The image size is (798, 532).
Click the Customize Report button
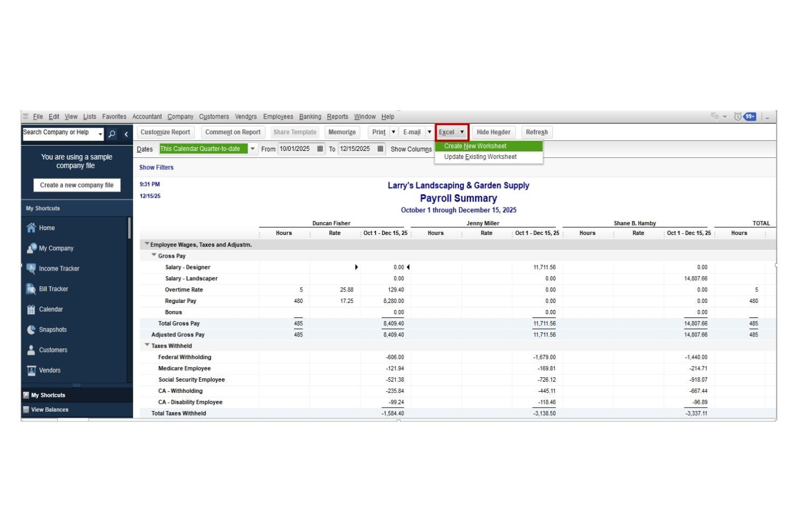(x=165, y=132)
